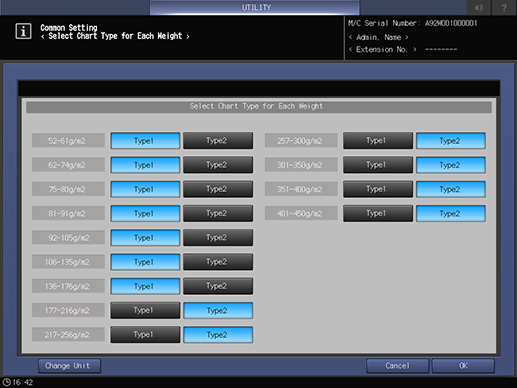
Task: Set 217-256g/m2 to Type1
Action: (145, 335)
